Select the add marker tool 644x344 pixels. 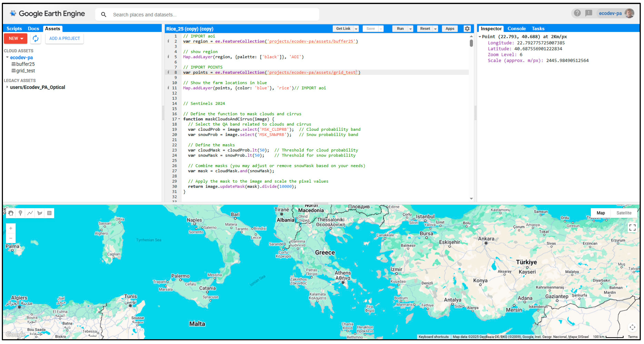coord(20,213)
